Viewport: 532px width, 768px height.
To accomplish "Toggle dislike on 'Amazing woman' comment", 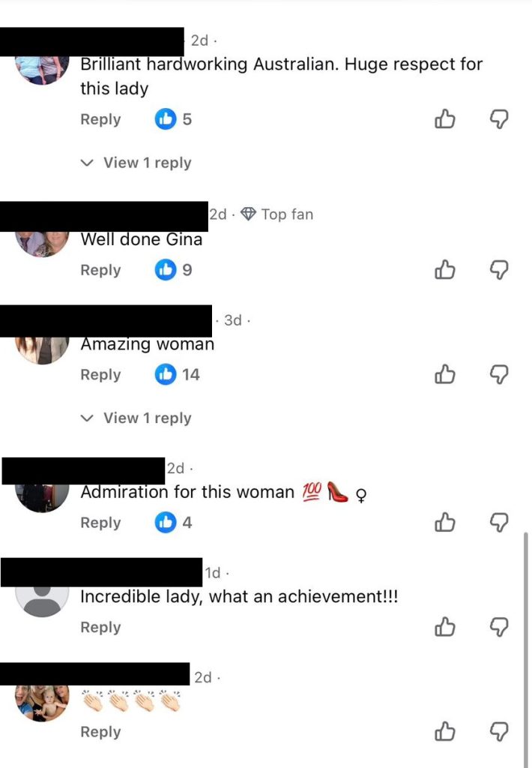I will [x=499, y=374].
